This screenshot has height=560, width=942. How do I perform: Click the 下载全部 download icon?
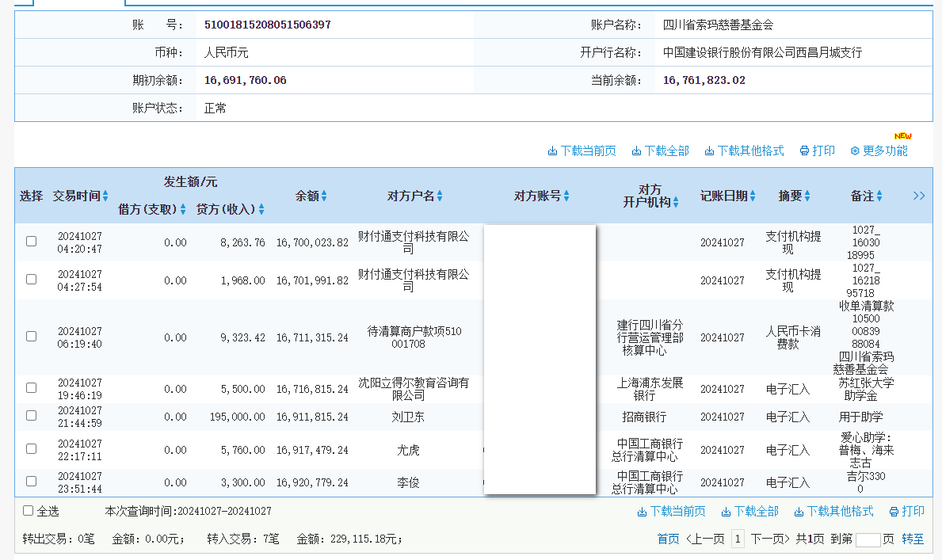(x=635, y=150)
